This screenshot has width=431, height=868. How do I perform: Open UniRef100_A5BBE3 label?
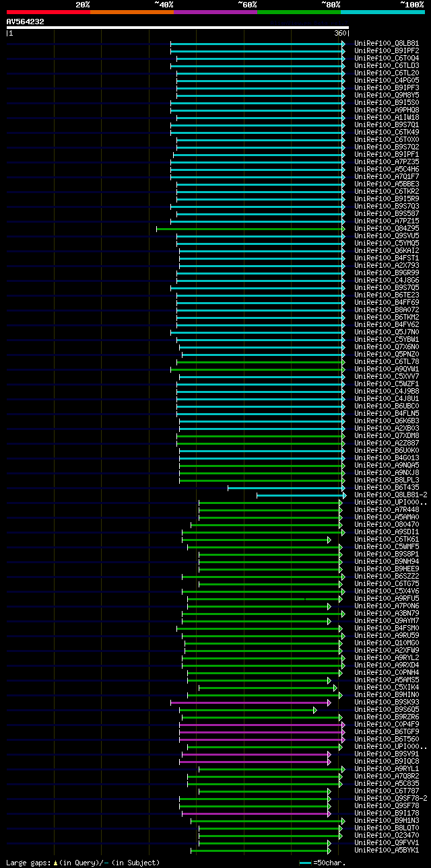[x=387, y=184]
